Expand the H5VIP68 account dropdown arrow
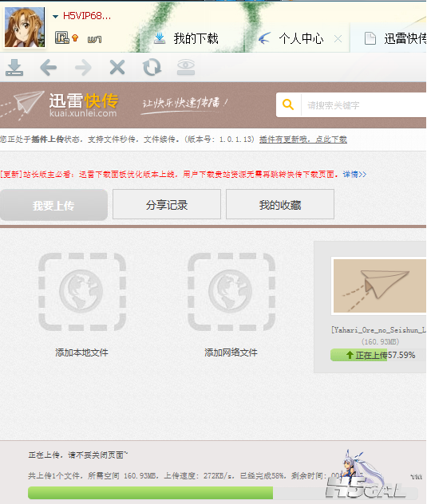This screenshot has height=504, width=427. 55,16
